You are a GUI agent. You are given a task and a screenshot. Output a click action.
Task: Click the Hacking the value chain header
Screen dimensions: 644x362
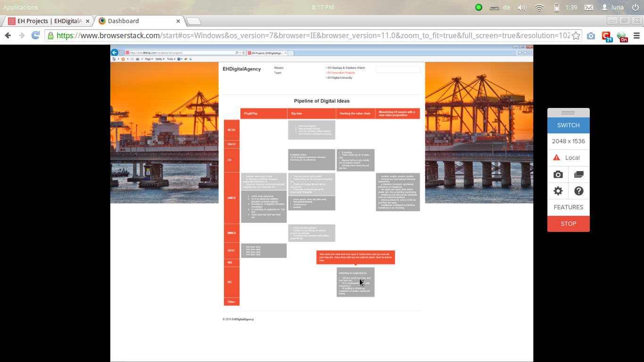click(355, 114)
